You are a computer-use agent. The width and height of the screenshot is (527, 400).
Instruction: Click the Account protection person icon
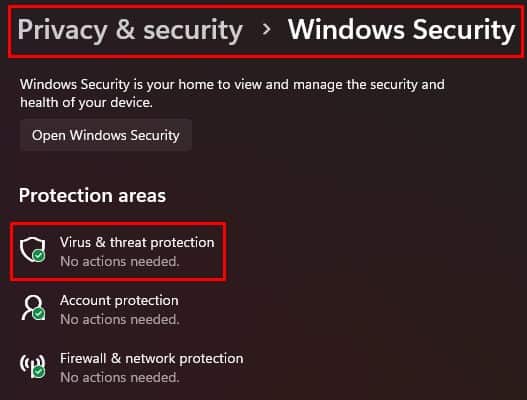click(x=33, y=307)
